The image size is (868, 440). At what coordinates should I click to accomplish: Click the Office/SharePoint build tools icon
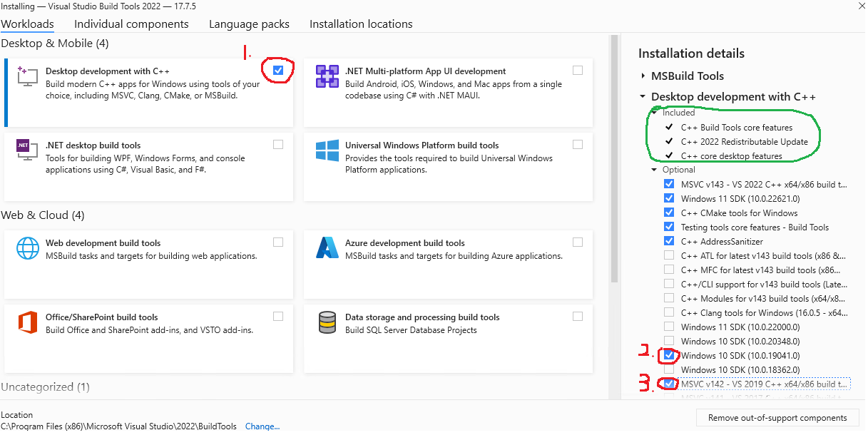27,322
